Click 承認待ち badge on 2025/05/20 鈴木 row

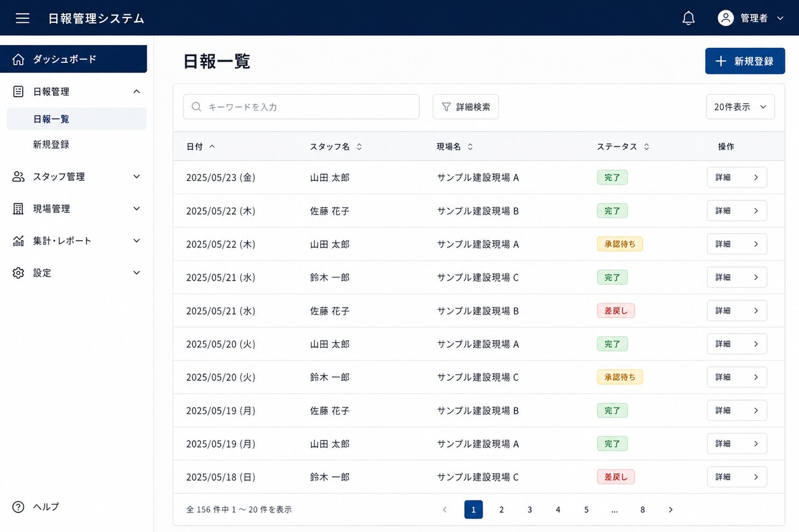click(x=620, y=377)
